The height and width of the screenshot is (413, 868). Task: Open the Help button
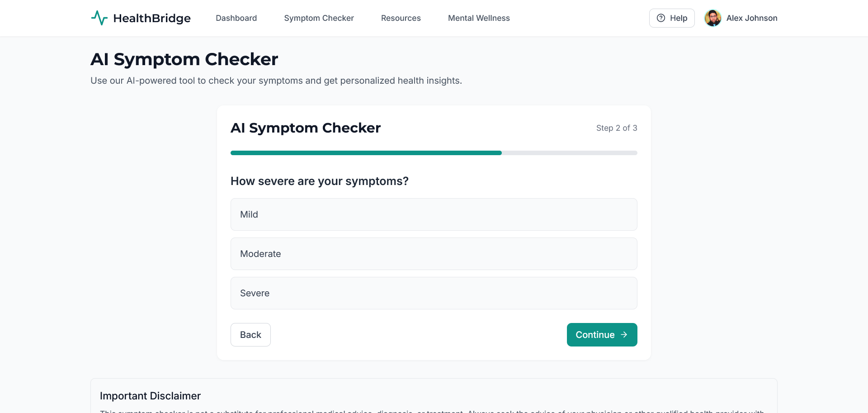pos(672,18)
